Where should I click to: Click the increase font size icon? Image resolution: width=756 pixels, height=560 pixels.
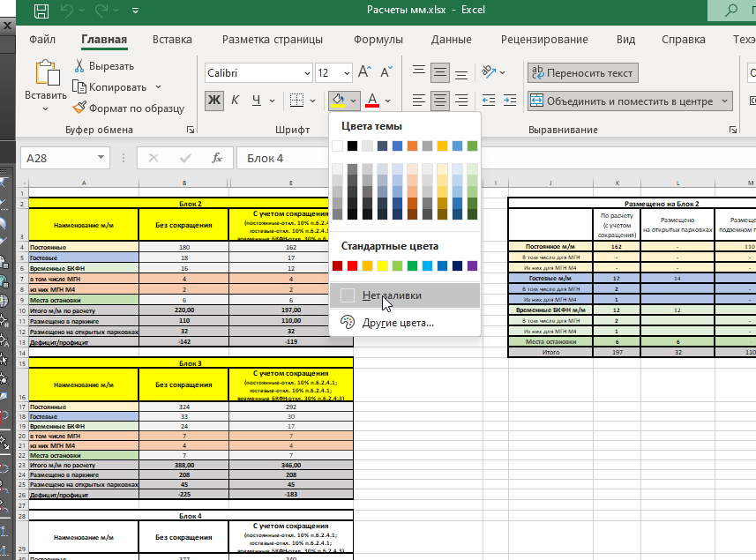point(364,72)
